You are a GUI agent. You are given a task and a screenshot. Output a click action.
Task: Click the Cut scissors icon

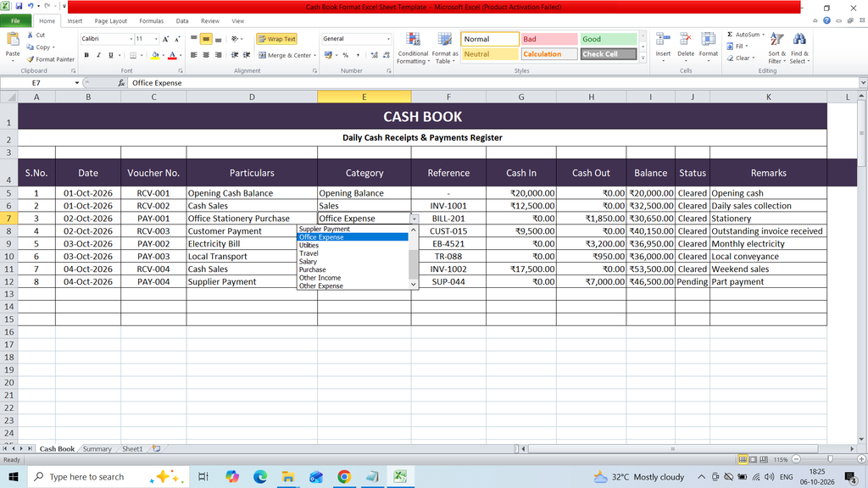[31, 35]
